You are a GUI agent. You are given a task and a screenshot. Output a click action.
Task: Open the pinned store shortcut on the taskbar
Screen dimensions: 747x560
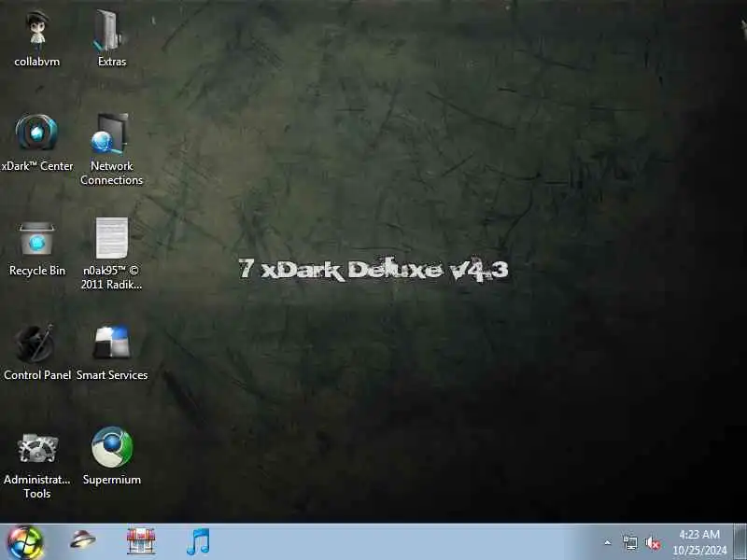click(x=141, y=541)
